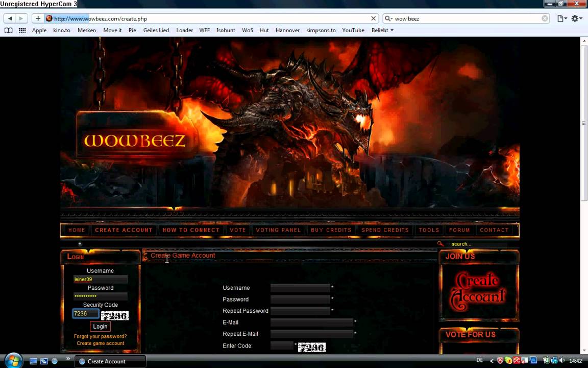Open the FORUM menu item
Image resolution: width=588 pixels, height=368 pixels.
coord(459,230)
